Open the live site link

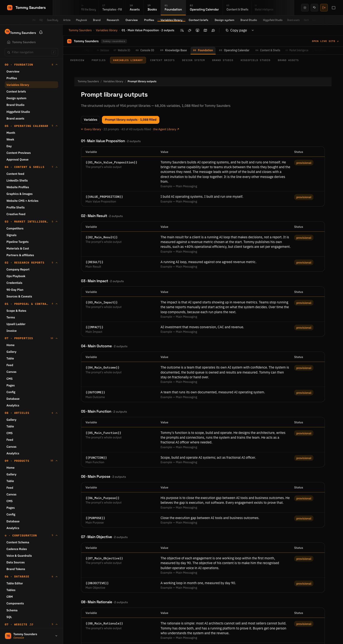point(325,41)
